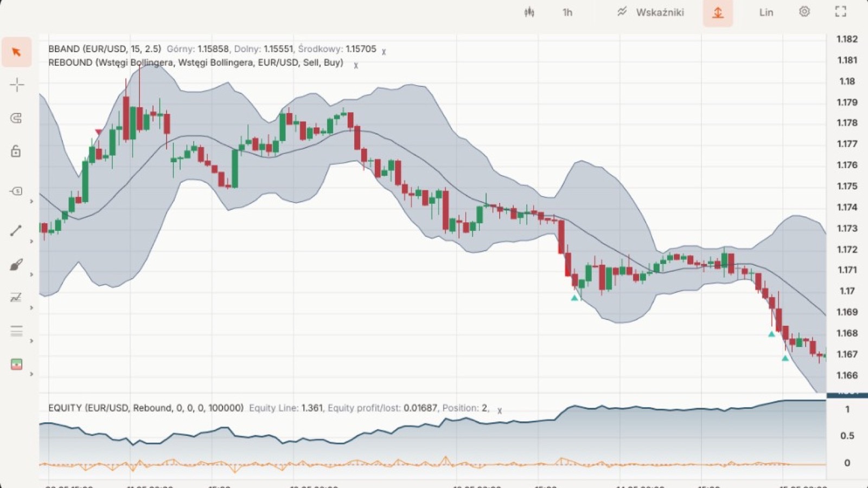The width and height of the screenshot is (868, 488).
Task: Click the EQUITY (EUR/USD, Rebound) label
Action: pos(146,408)
